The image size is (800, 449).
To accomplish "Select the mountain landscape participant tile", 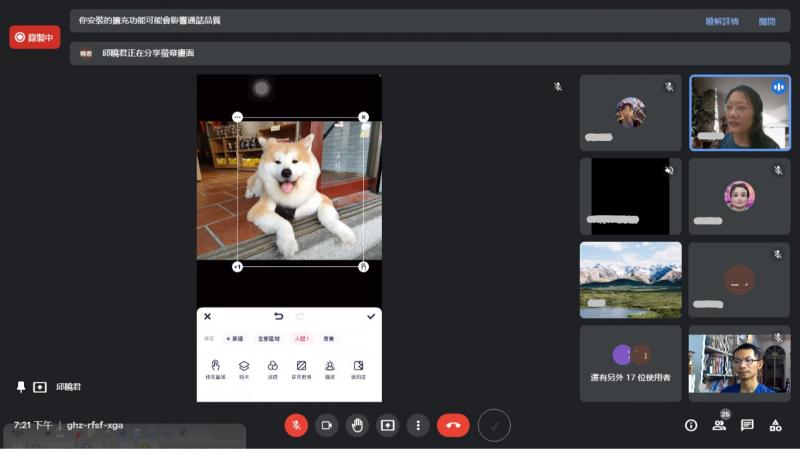I will point(630,279).
